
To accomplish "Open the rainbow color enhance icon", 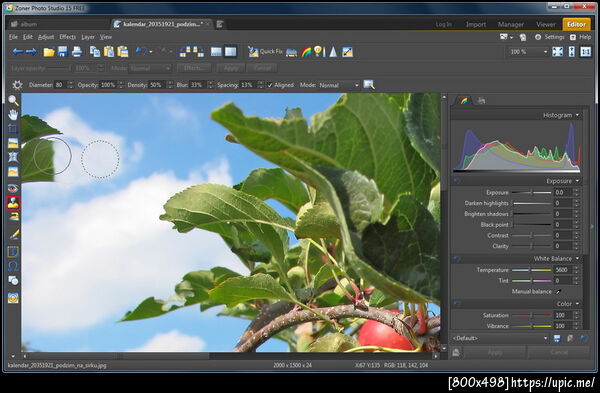I will 306,52.
